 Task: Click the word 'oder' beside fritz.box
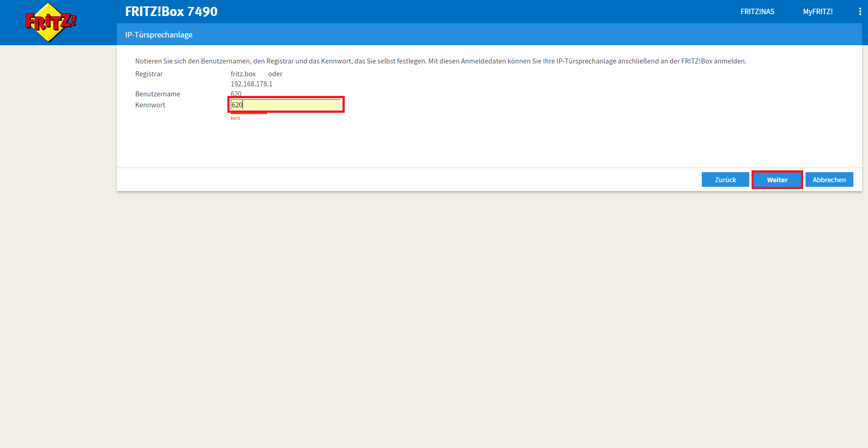pyautogui.click(x=275, y=74)
